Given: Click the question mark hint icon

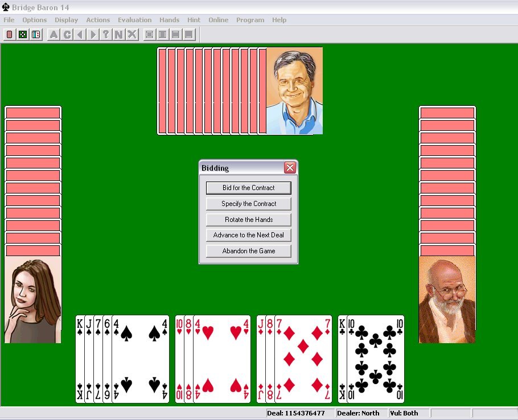Looking at the screenshot, I should click(106, 35).
